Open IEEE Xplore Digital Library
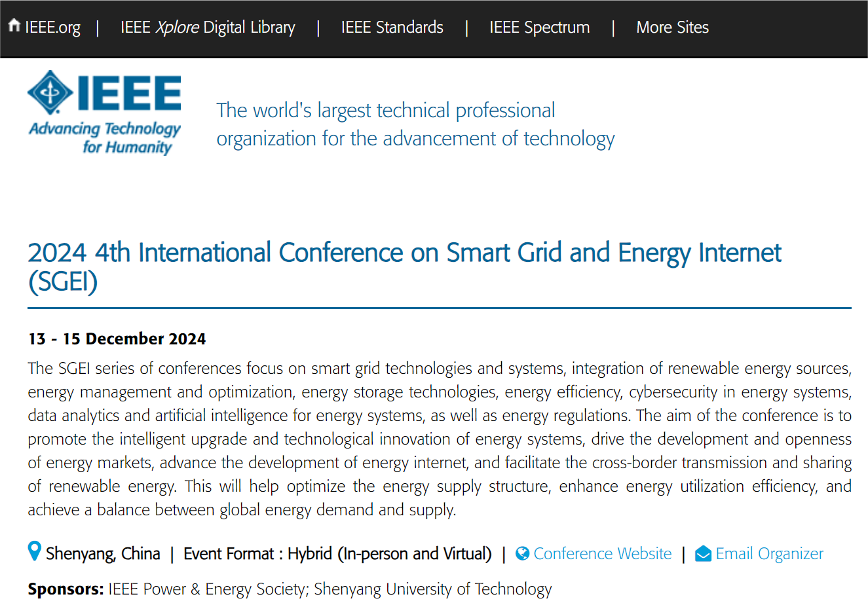The width and height of the screenshot is (868, 605). [208, 27]
